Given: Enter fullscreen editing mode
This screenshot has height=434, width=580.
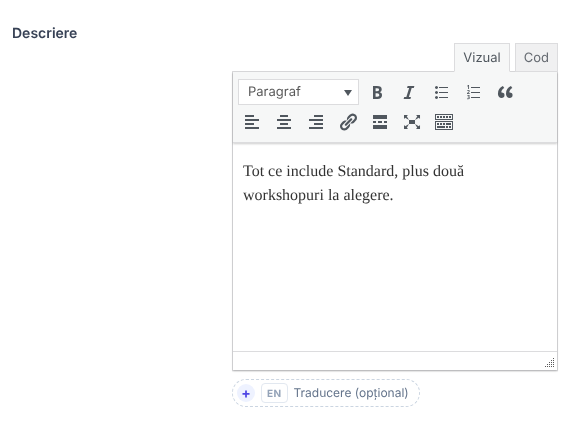Looking at the screenshot, I should (412, 122).
